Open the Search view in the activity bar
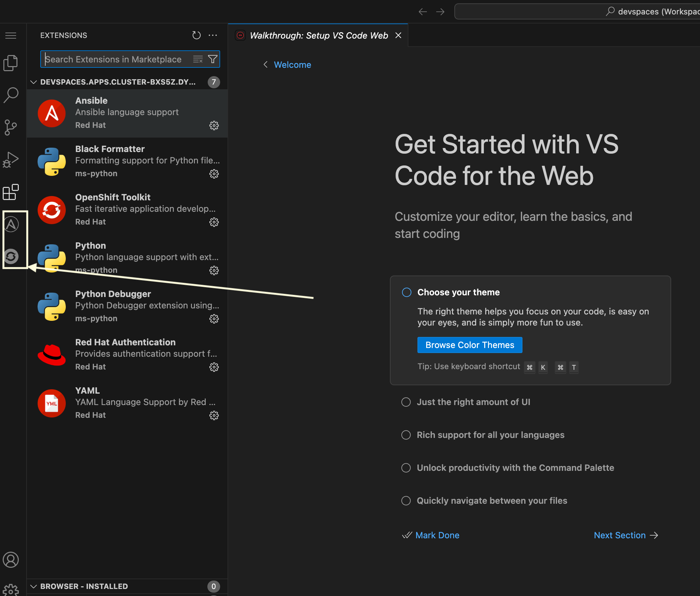Screen dimensions: 700x596 10,95
